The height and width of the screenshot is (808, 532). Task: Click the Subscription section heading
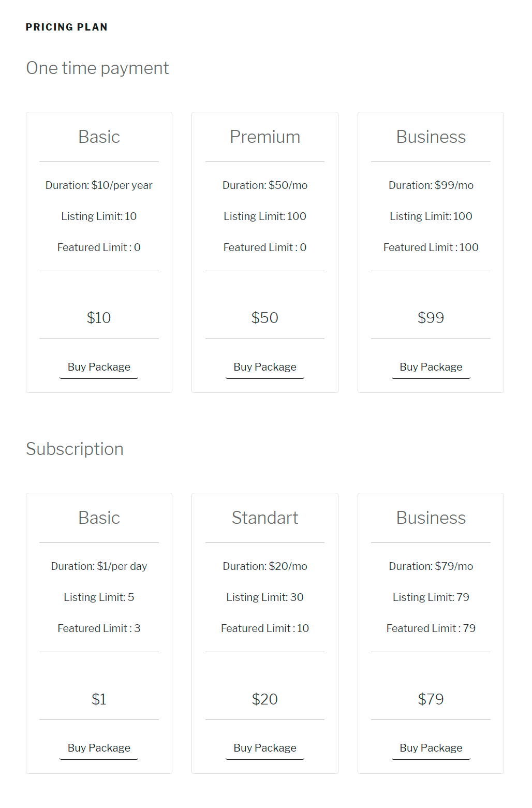pos(75,449)
